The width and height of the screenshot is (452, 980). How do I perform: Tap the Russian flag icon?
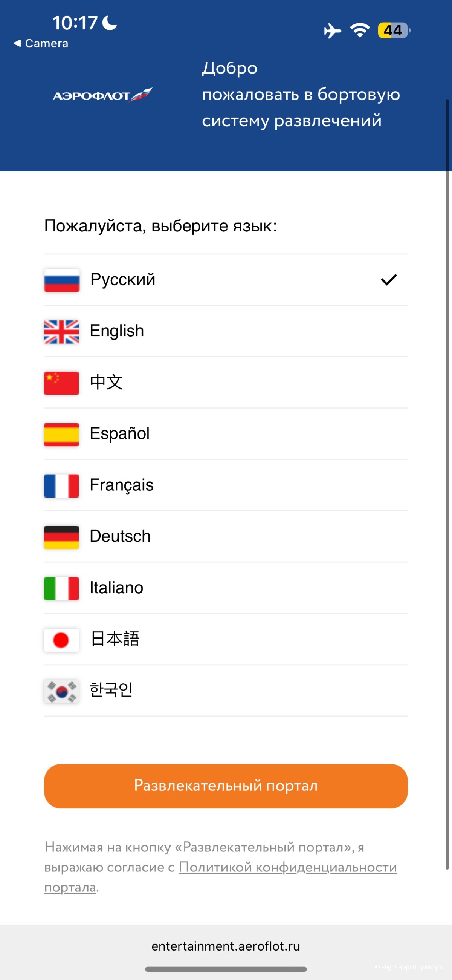61,280
